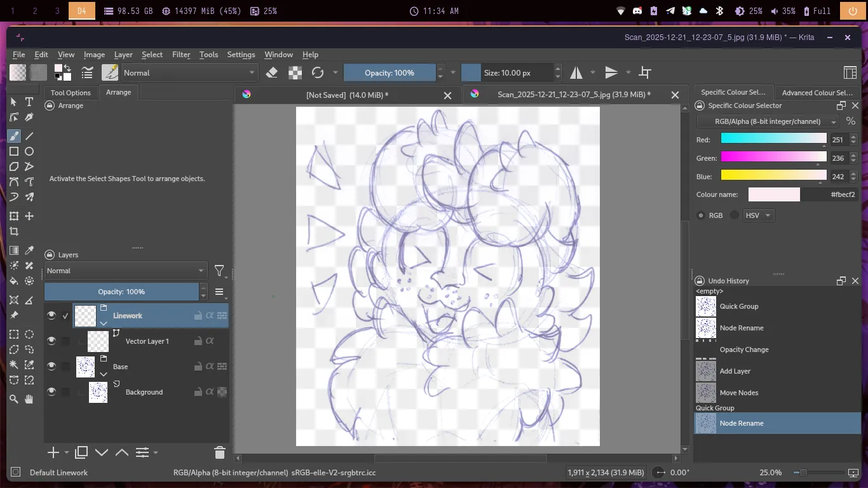Delete layer using the trash icon
868x488 pixels.
(x=220, y=452)
